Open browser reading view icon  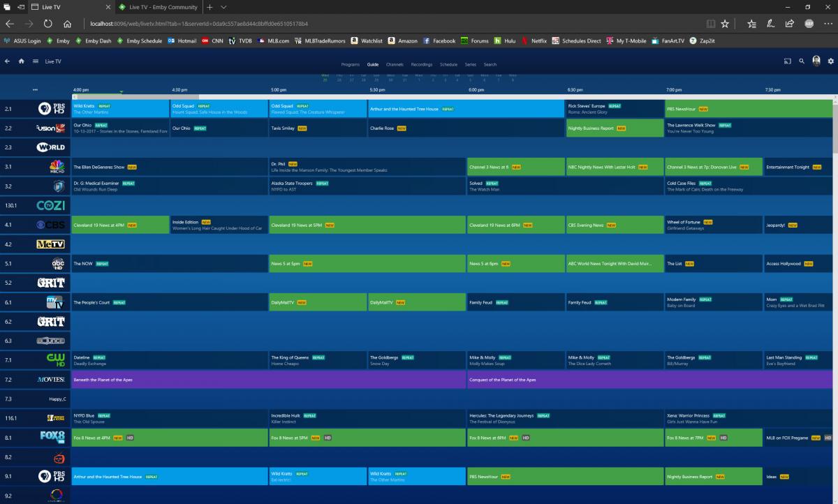pos(710,23)
